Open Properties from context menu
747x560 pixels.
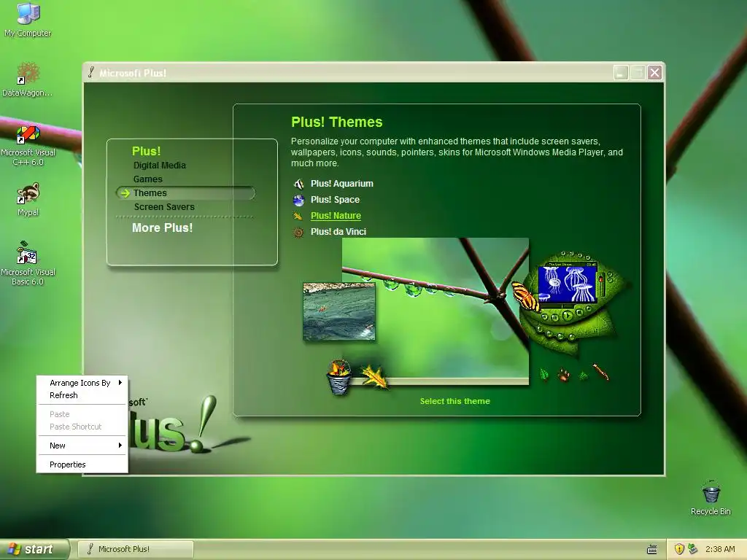[82, 464]
